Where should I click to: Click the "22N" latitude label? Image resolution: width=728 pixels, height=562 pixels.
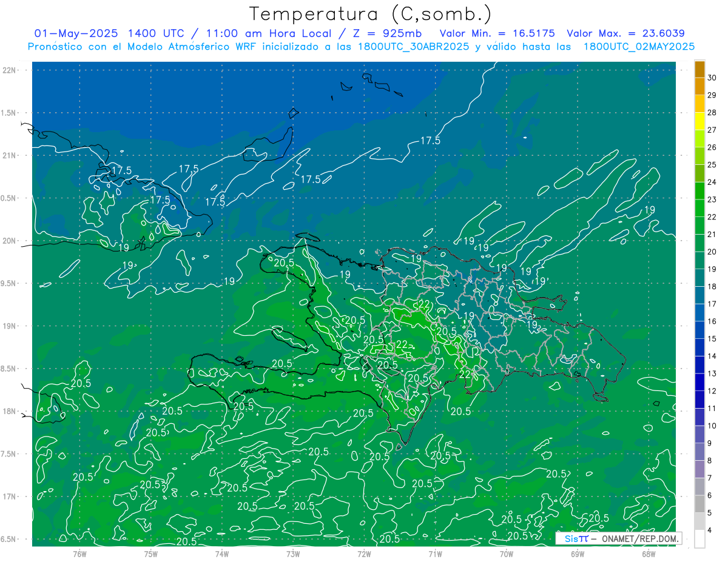tap(9, 70)
